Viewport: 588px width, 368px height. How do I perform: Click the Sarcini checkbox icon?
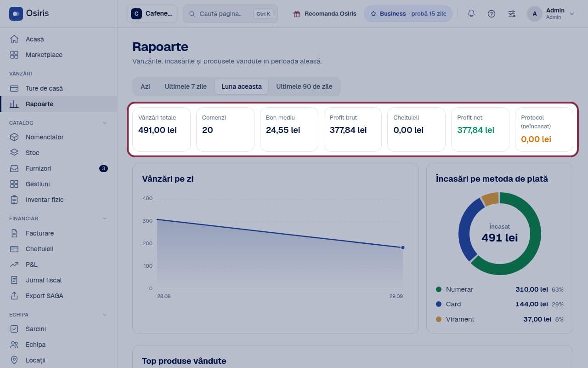tap(14, 329)
